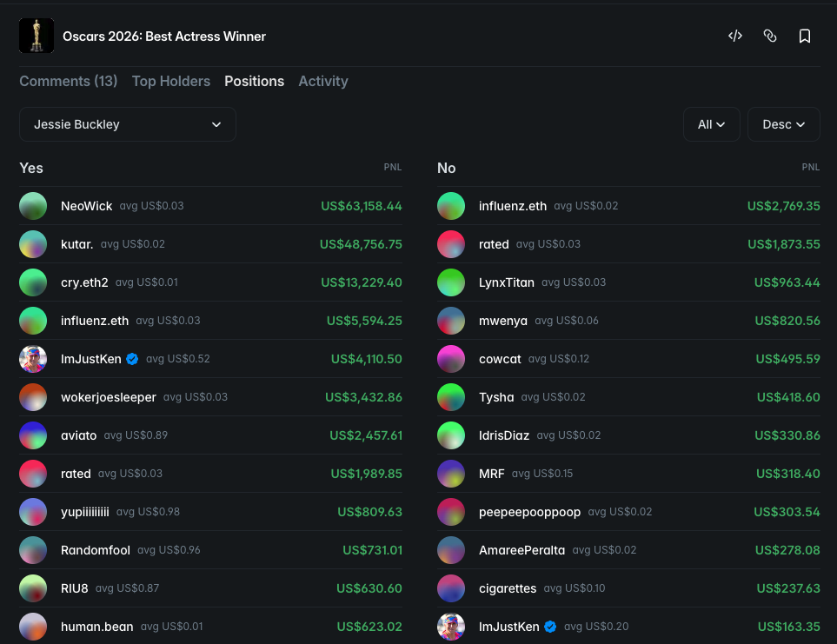The width and height of the screenshot is (837, 644).
Task: Click AmareePeralta's avatar icon
Action: pos(451,550)
